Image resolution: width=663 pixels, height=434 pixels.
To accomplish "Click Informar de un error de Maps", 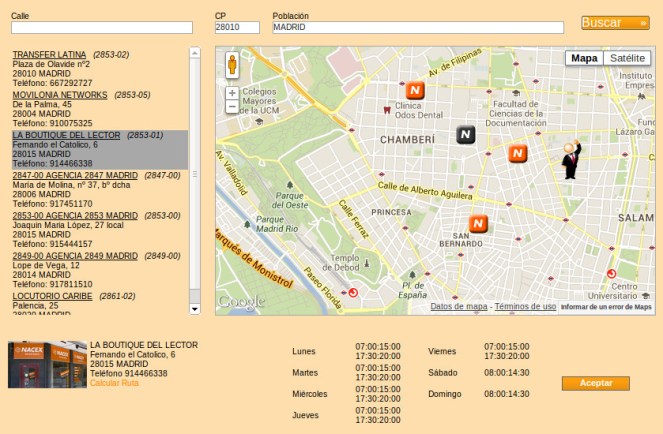I will pos(606,307).
